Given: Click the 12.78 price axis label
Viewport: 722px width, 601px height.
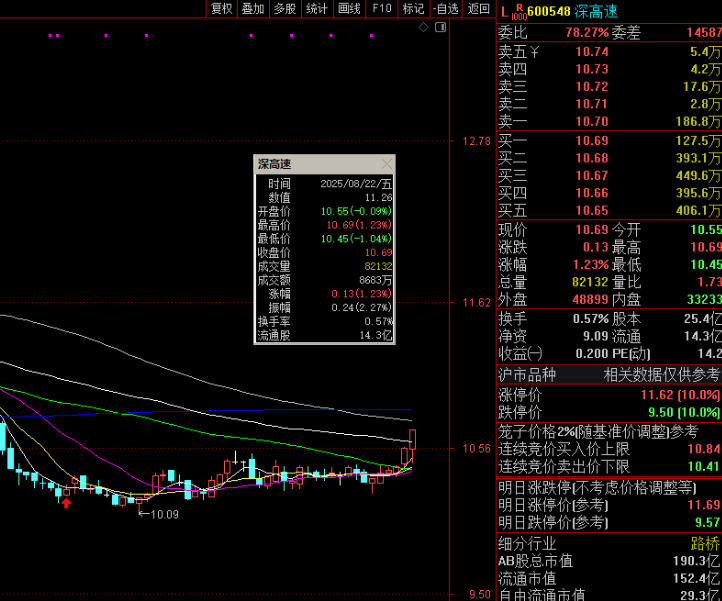Looking at the screenshot, I should [x=477, y=141].
